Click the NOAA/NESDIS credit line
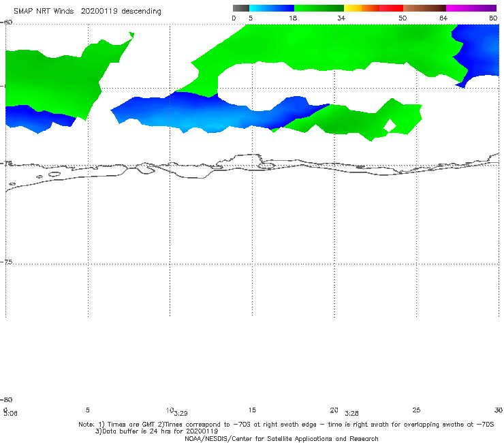 [x=281, y=438]
